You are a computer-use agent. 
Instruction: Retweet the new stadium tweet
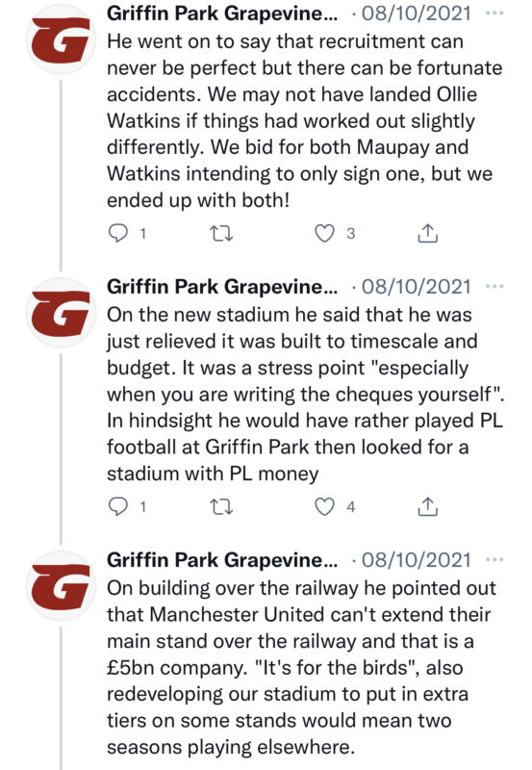pyautogui.click(x=221, y=507)
